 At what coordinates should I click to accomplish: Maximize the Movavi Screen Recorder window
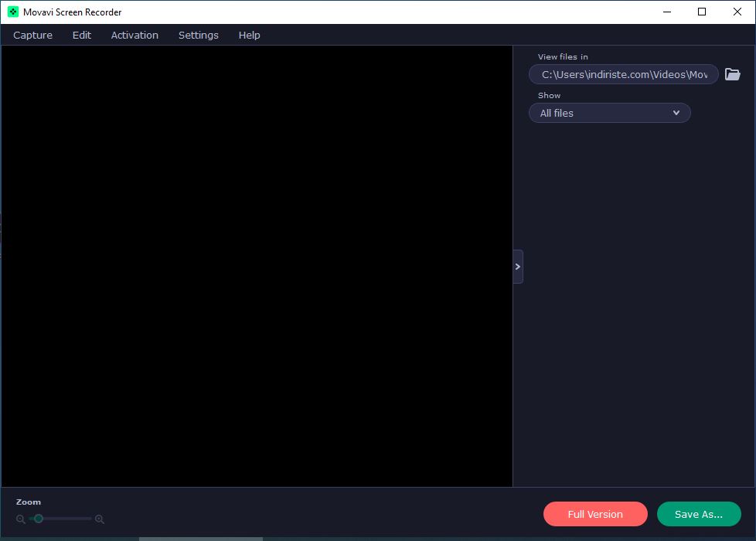click(x=702, y=12)
